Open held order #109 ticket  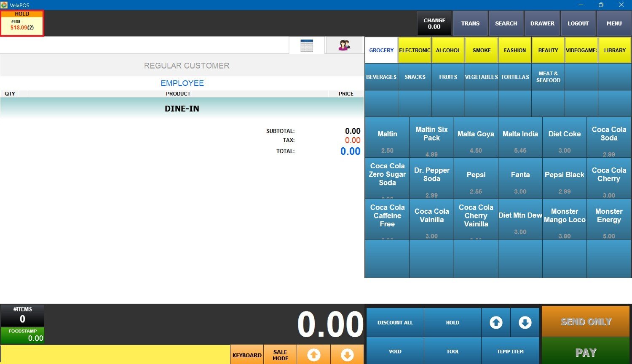click(22, 24)
